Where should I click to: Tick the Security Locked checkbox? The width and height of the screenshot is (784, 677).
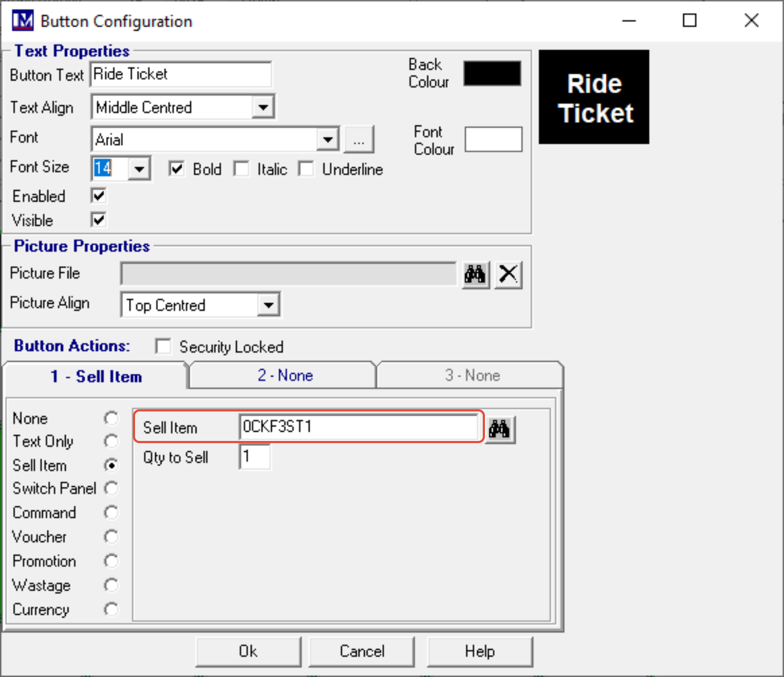pyautogui.click(x=163, y=346)
